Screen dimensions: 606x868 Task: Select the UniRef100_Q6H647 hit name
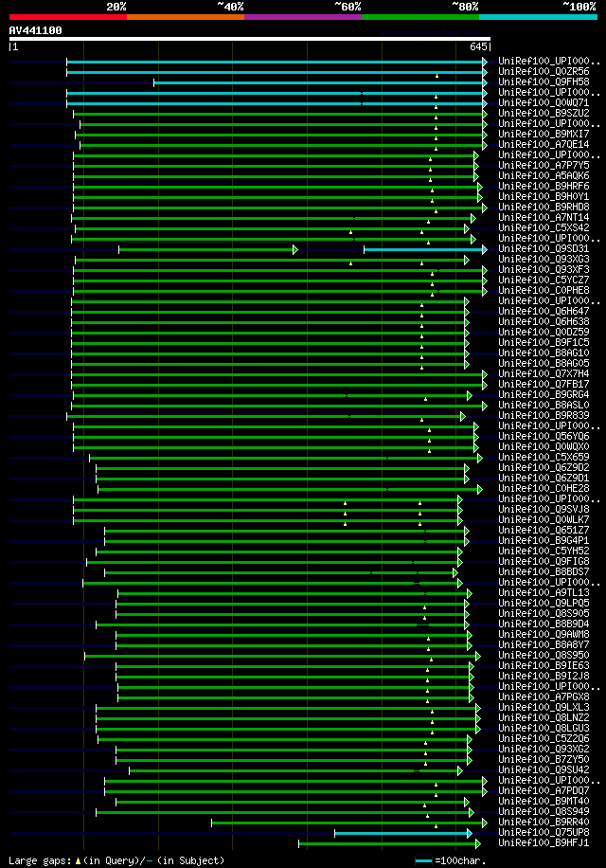tap(544, 311)
